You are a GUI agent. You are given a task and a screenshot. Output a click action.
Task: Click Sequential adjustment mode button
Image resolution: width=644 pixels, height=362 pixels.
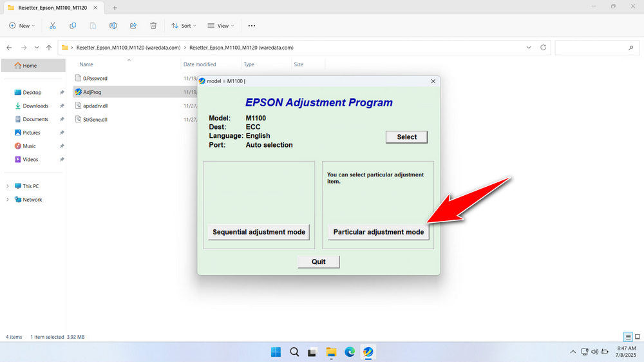point(259,232)
